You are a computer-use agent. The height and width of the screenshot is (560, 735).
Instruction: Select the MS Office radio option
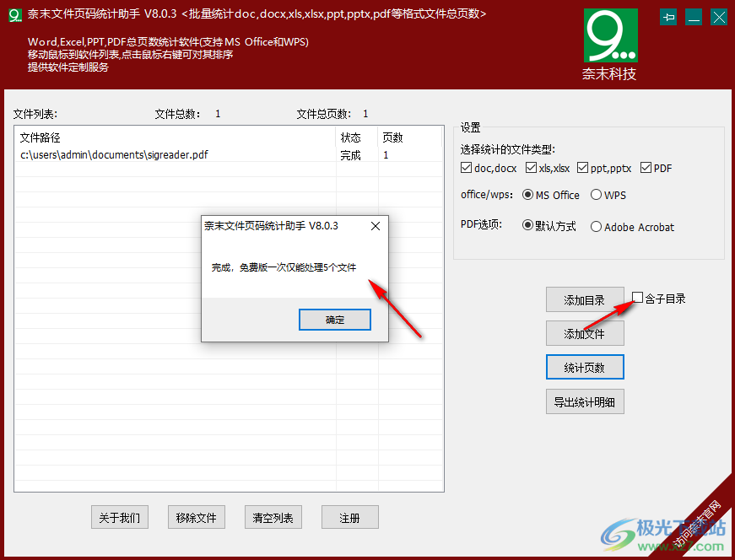(527, 195)
